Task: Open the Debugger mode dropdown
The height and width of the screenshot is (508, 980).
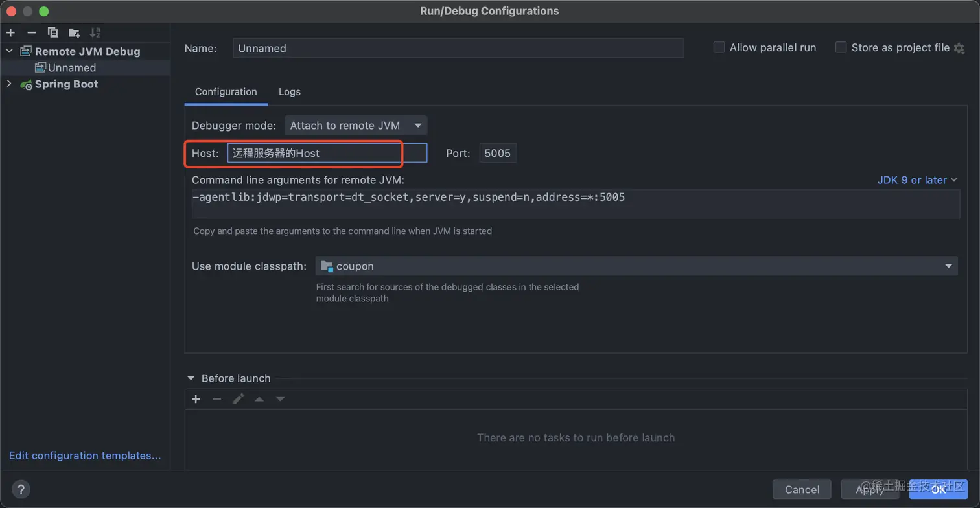Action: 356,126
